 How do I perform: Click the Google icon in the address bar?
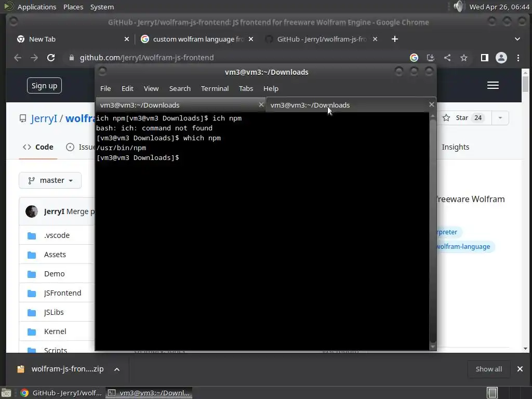pyautogui.click(x=414, y=58)
